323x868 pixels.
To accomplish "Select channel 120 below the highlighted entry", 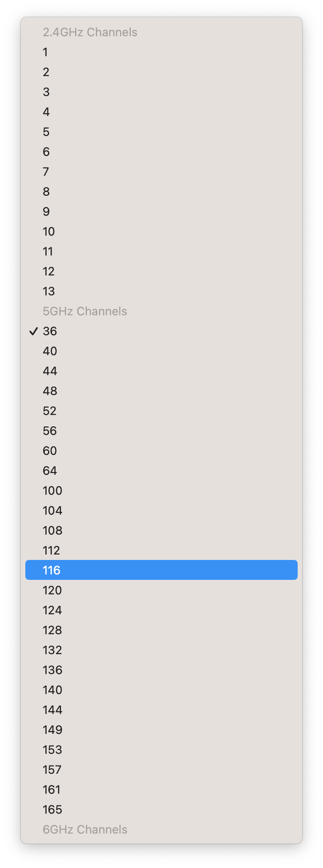I will pos(52,590).
